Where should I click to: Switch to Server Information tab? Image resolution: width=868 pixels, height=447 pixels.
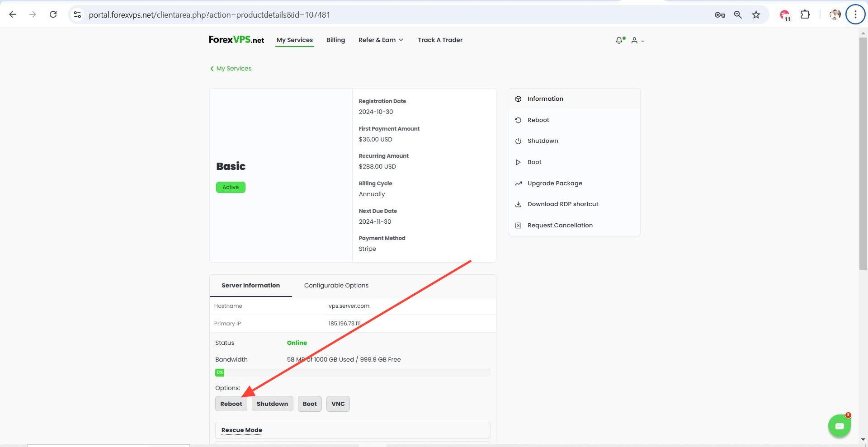point(250,286)
